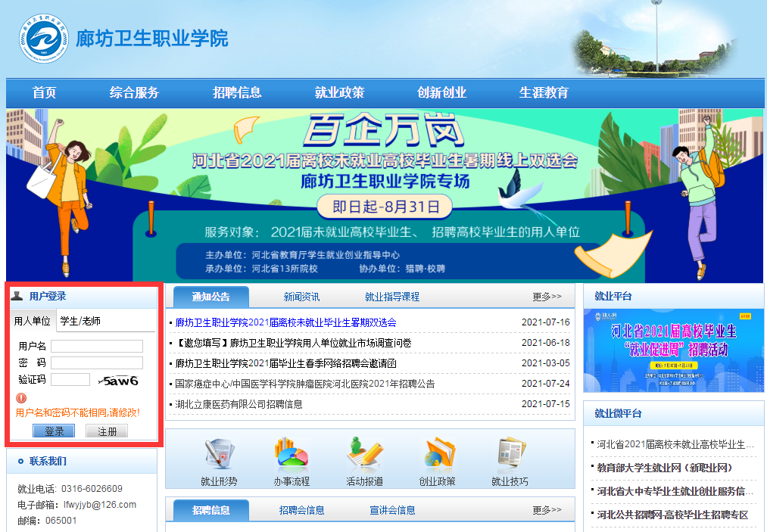Open the 湖北立康医药有限公司招聘信息 link
767x532 pixels.
pos(239,404)
